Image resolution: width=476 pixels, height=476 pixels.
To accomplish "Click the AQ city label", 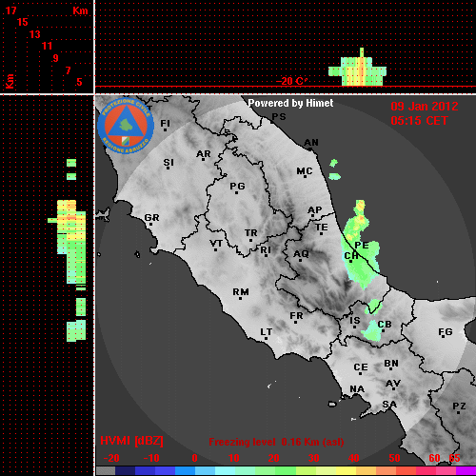I will tap(301, 254).
